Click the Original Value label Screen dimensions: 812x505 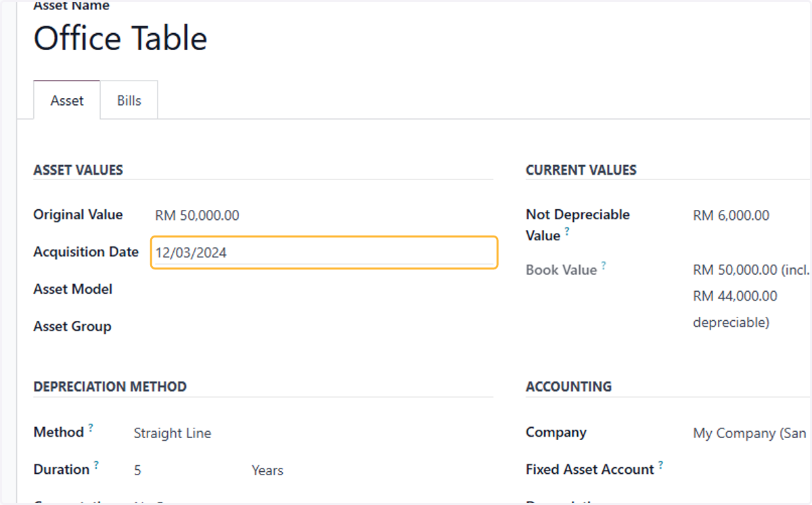[78, 215]
